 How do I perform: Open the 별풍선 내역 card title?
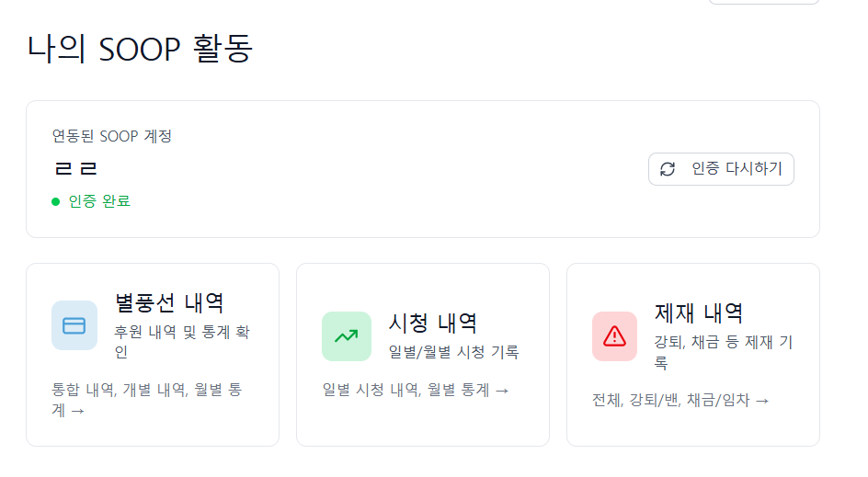pos(169,302)
